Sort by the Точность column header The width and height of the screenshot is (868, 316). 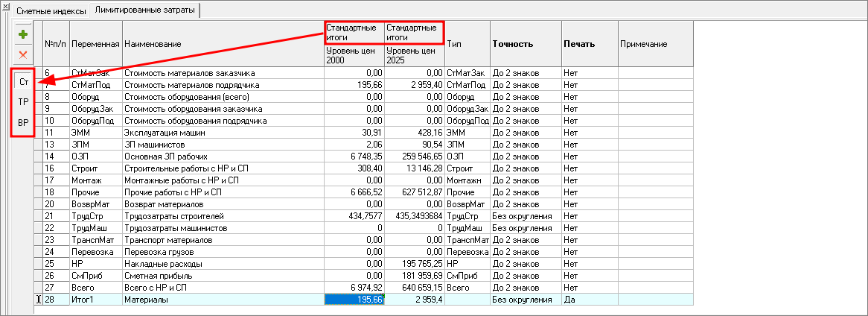point(525,44)
